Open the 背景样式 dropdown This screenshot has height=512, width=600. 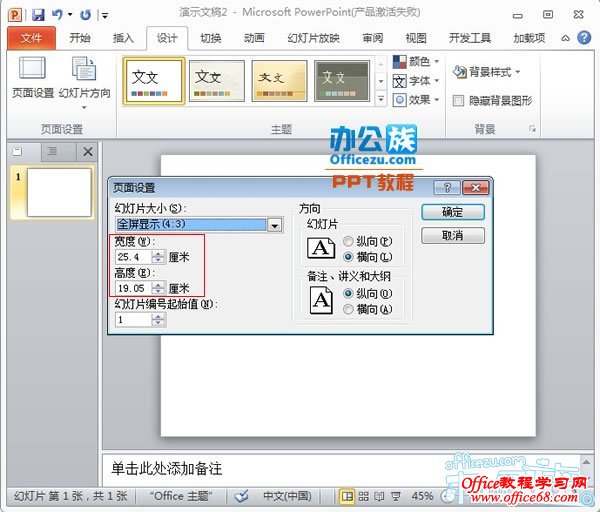coord(486,72)
